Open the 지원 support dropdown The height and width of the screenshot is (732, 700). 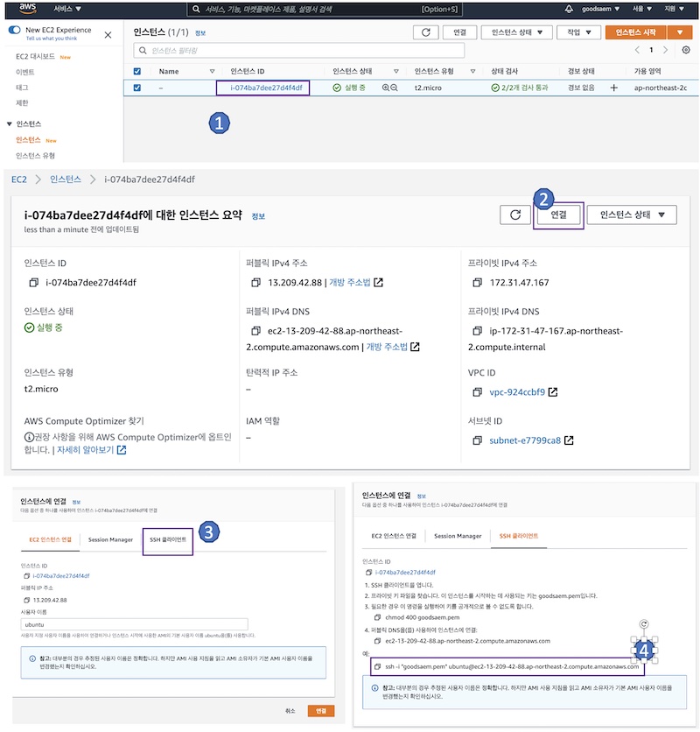[x=674, y=9]
